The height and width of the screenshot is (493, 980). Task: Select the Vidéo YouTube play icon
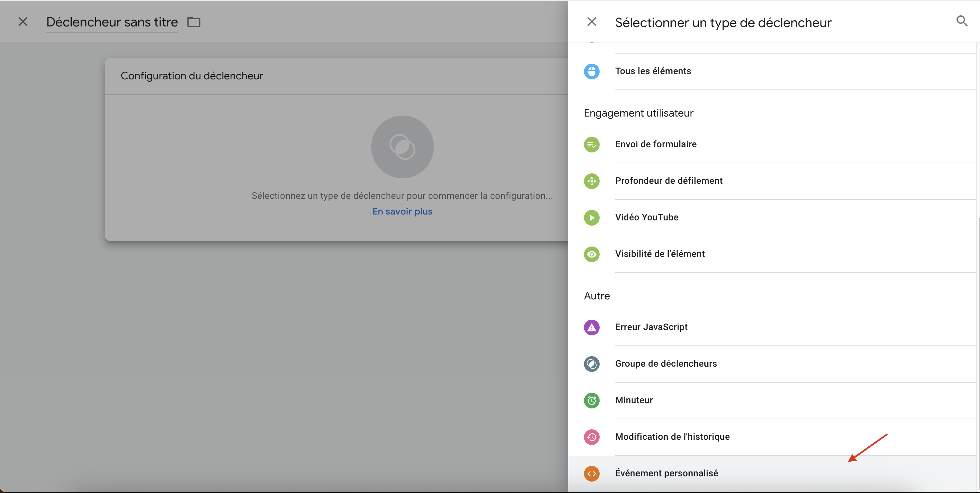pos(591,217)
